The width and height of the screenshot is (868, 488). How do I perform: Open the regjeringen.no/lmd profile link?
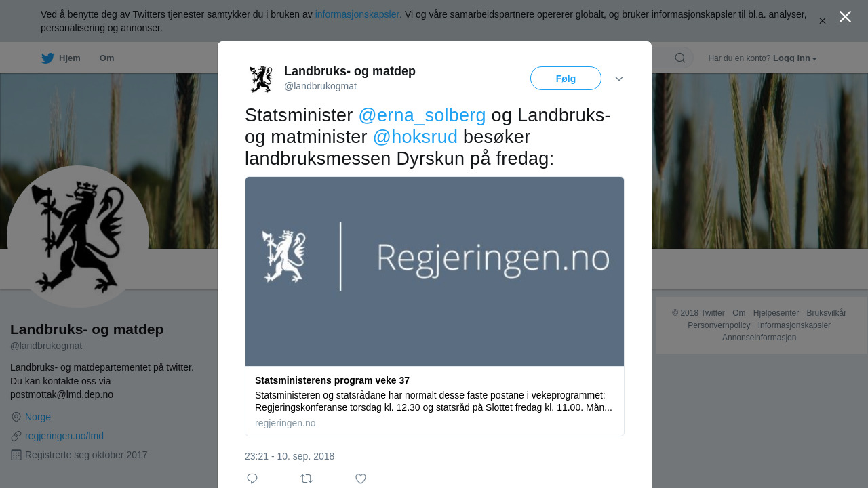point(64,436)
